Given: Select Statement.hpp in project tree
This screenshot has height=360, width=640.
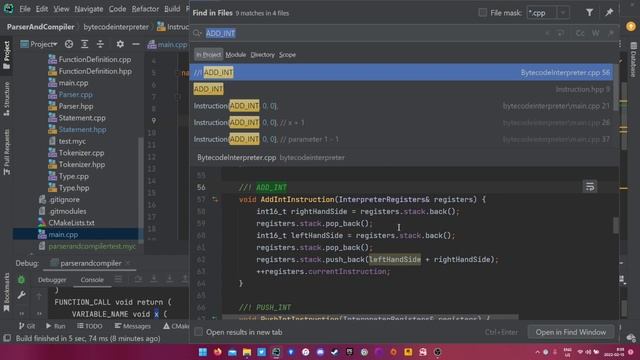Looking at the screenshot, I should [82, 129].
